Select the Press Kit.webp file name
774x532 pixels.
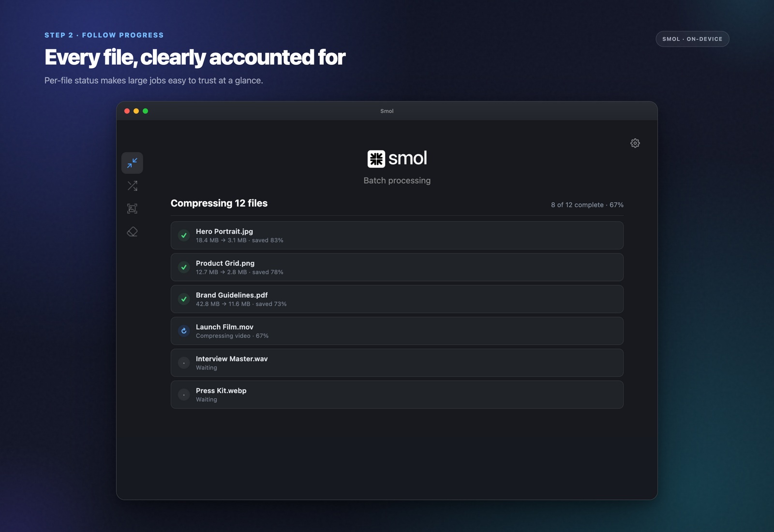click(221, 391)
